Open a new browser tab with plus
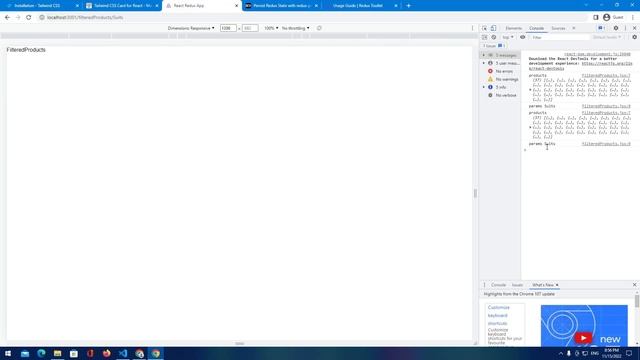640x360 pixels. 409,6
